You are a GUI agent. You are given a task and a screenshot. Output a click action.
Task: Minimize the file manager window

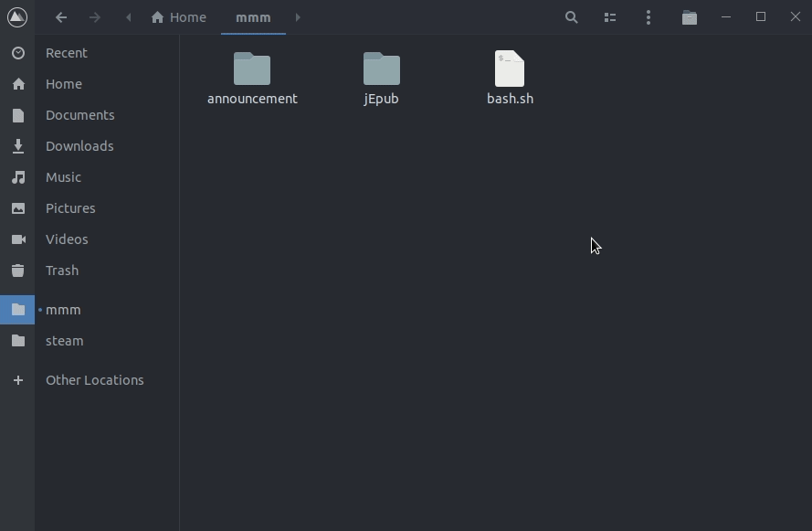point(726,17)
